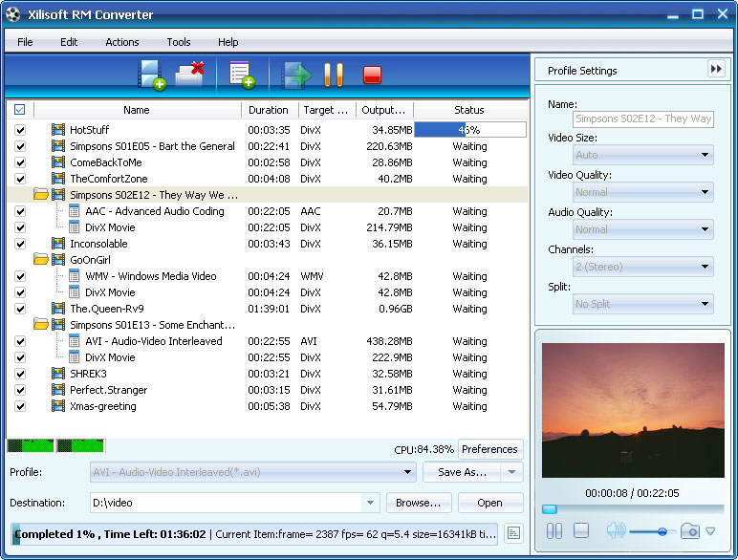
Task: Start conversion with the green arrow icon
Action: 296,75
